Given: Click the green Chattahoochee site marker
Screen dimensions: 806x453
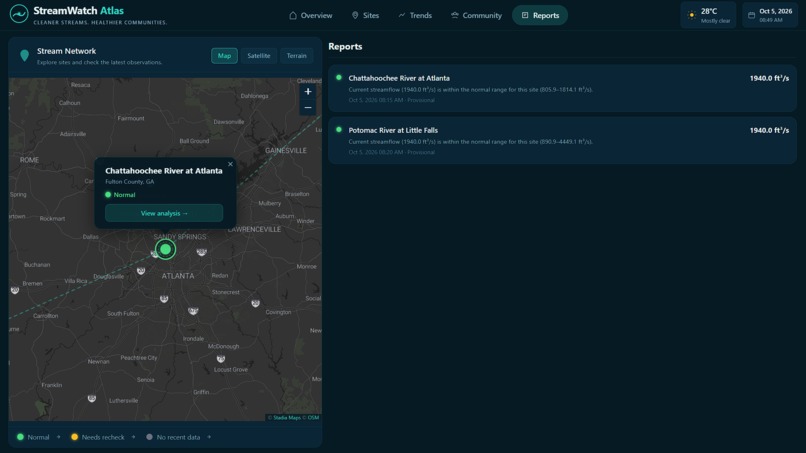Looking at the screenshot, I should pos(166,249).
